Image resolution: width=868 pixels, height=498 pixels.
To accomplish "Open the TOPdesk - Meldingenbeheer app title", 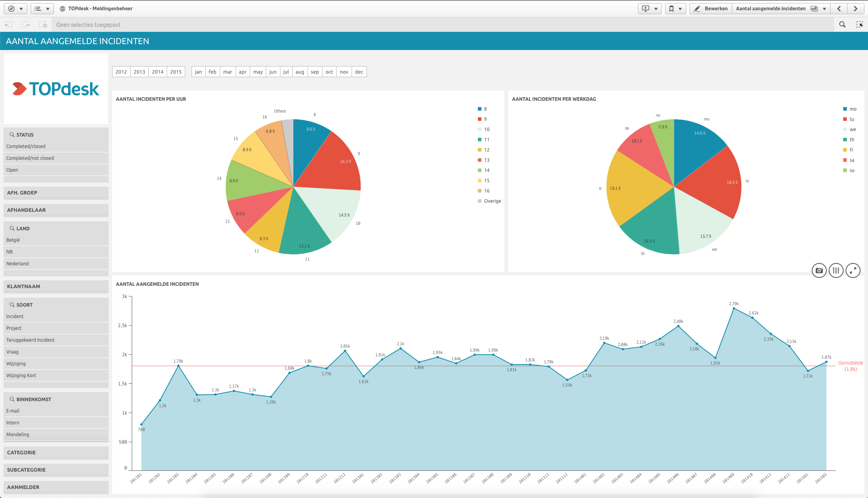I will pyautogui.click(x=100, y=9).
